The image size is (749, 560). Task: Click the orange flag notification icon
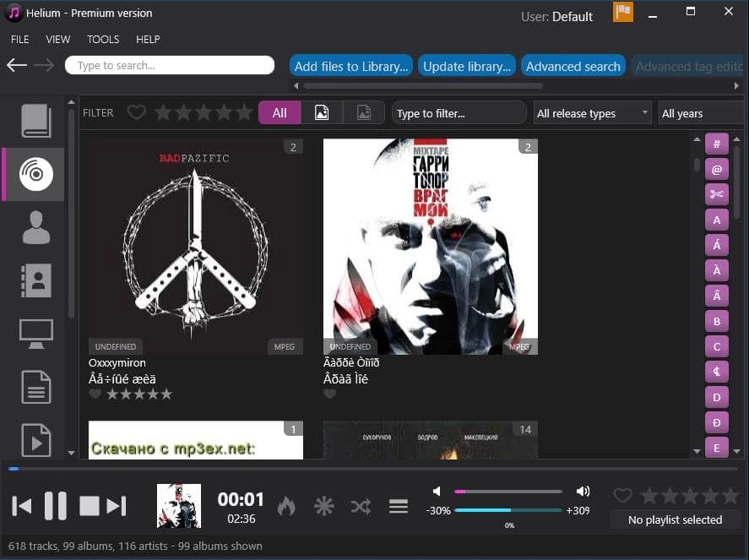[x=623, y=12]
